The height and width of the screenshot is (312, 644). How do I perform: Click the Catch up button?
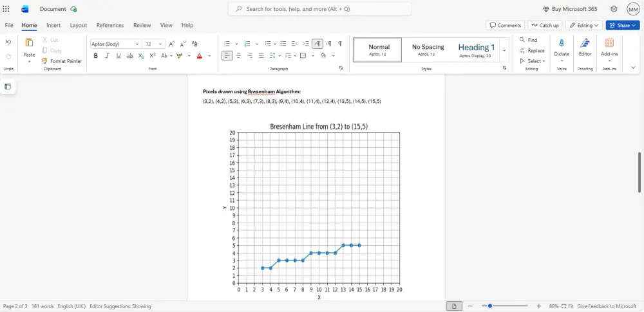(545, 26)
